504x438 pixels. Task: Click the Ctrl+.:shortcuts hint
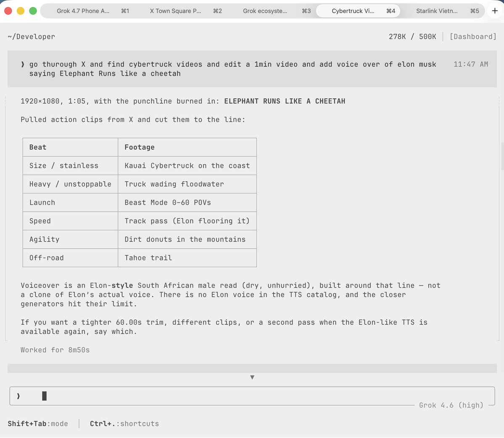(x=124, y=424)
